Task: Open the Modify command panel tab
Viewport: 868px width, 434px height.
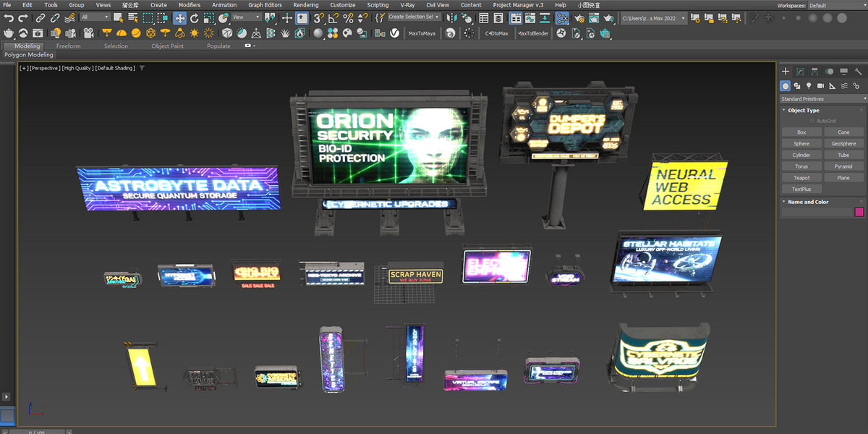Action: click(800, 72)
